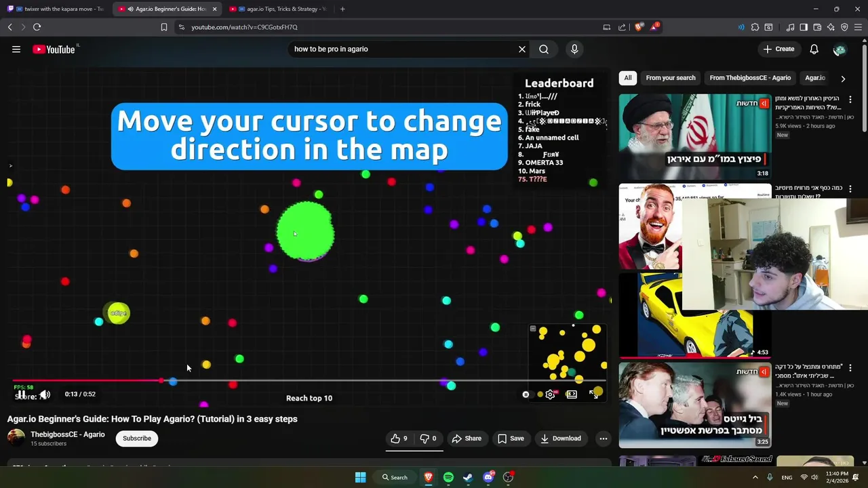Toggle the browser sidebar panel
The width and height of the screenshot is (868, 488).
(x=804, y=27)
